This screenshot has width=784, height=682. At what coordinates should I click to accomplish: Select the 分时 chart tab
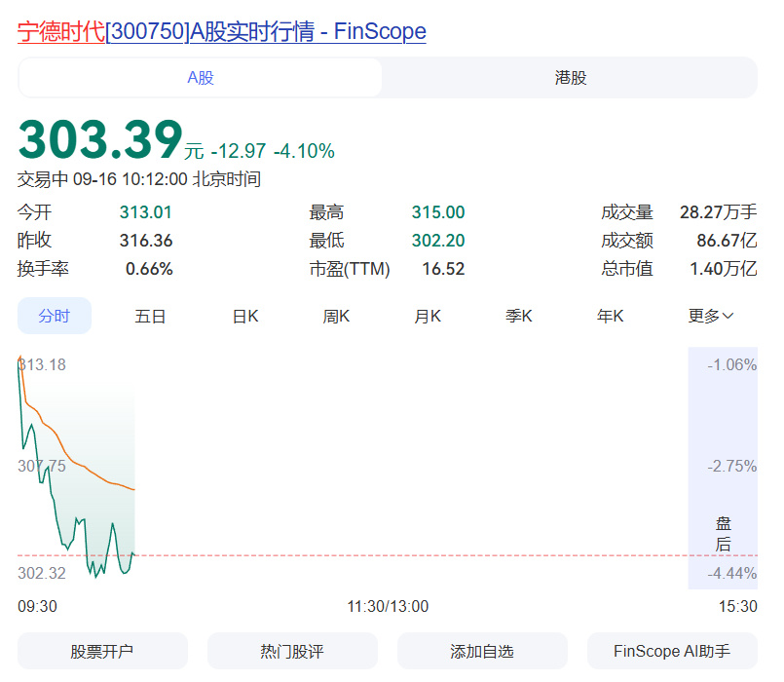pos(55,316)
